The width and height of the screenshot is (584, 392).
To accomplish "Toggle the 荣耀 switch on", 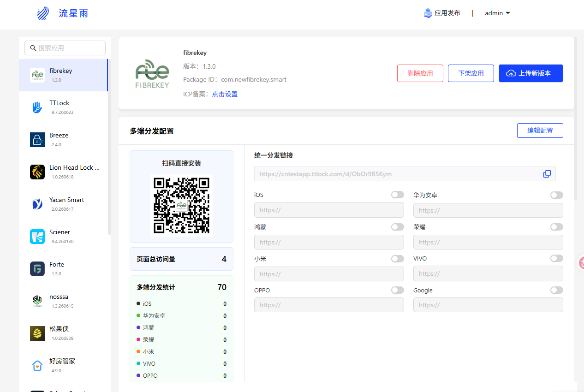I will 557,227.
